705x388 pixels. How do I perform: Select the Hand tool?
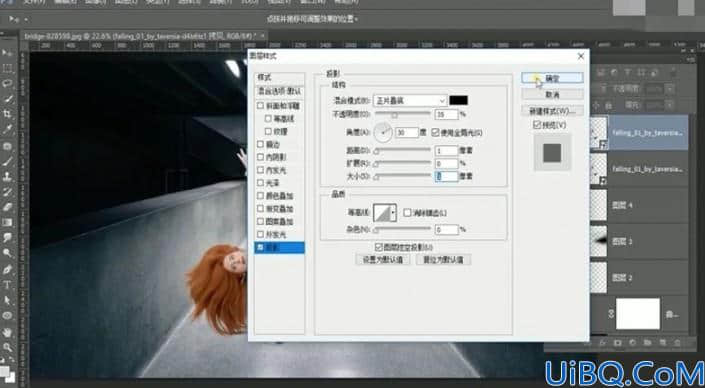click(7, 332)
